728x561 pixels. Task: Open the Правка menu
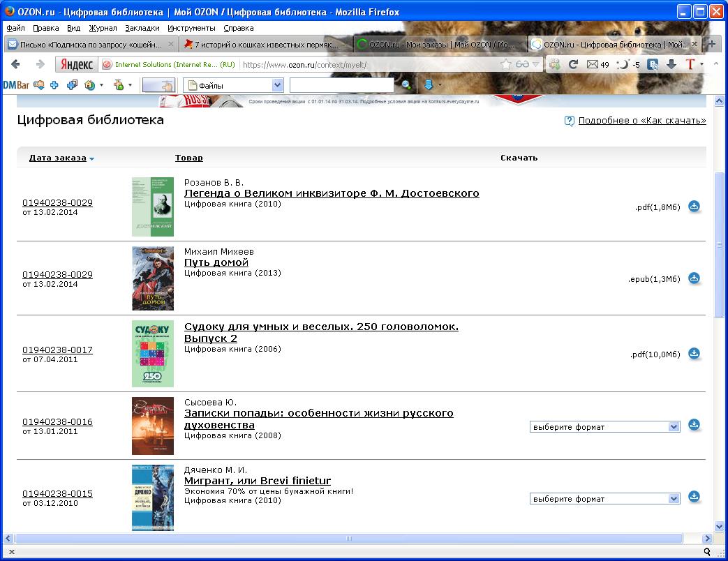[x=46, y=28]
